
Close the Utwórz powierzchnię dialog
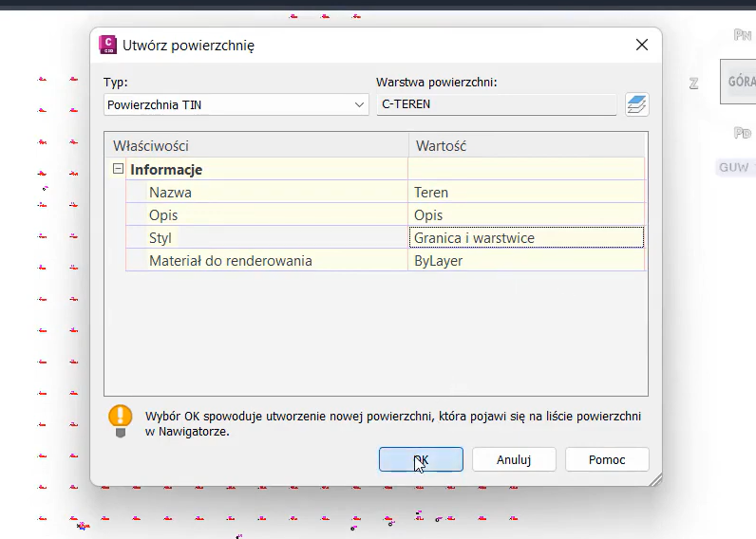pos(642,45)
